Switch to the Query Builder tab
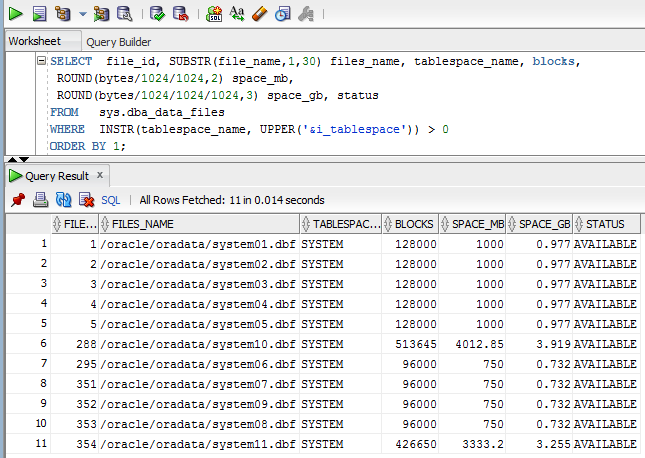 click(x=118, y=42)
